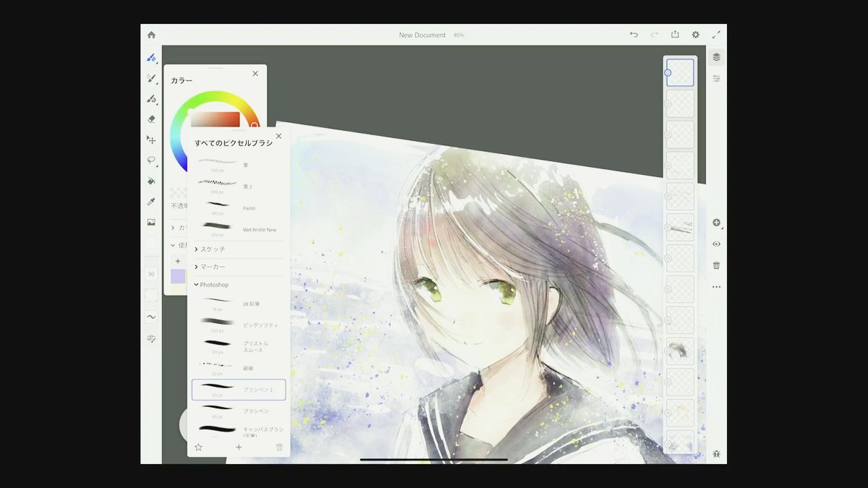Select the layer thumbnail with pencil strokes
This screenshot has width=868, height=488.
click(x=680, y=227)
